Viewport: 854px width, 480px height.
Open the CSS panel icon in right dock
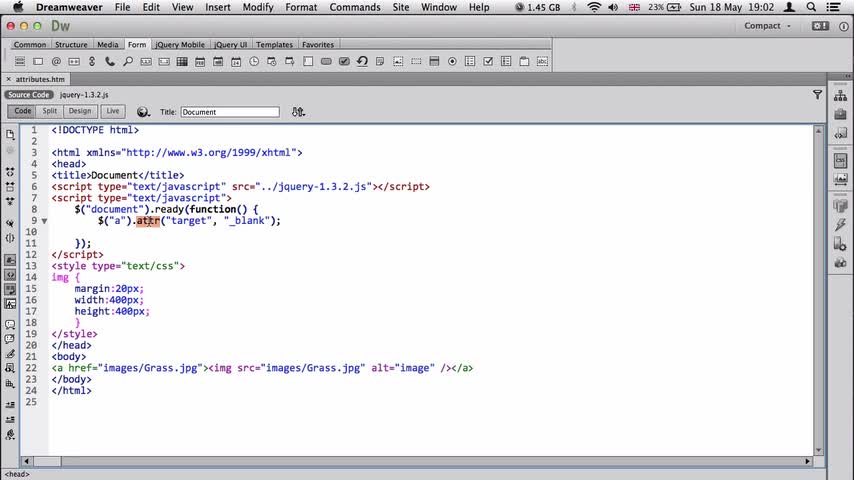tap(840, 160)
